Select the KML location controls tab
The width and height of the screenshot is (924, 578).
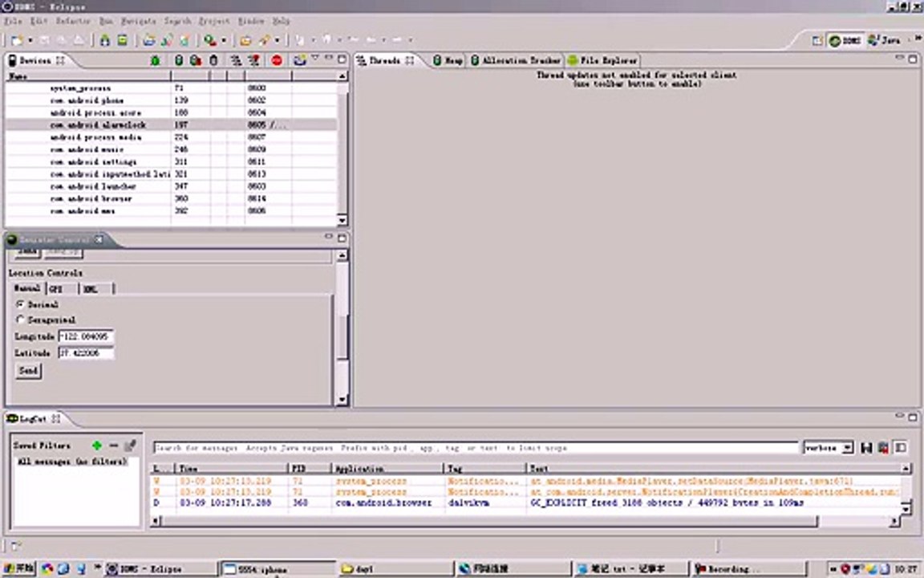click(x=95, y=288)
